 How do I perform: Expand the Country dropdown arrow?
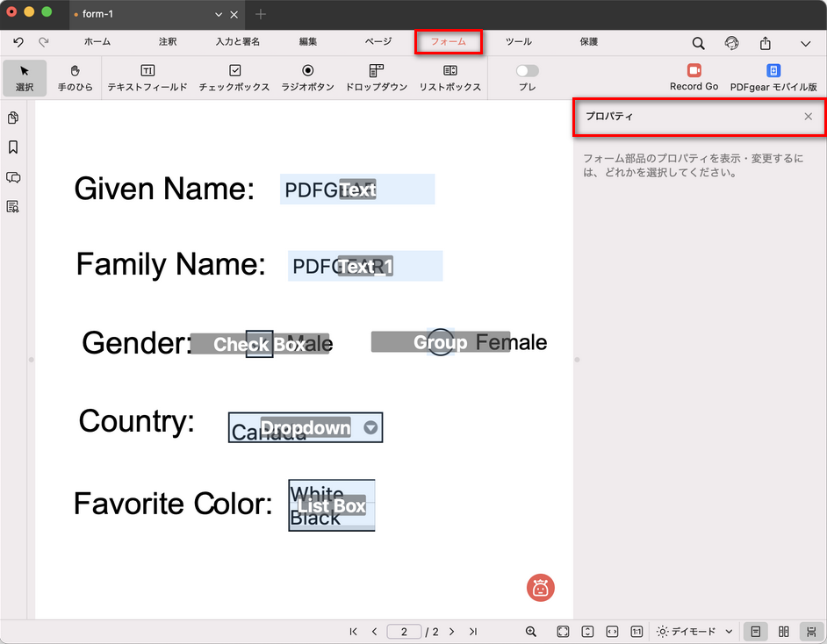pos(370,427)
